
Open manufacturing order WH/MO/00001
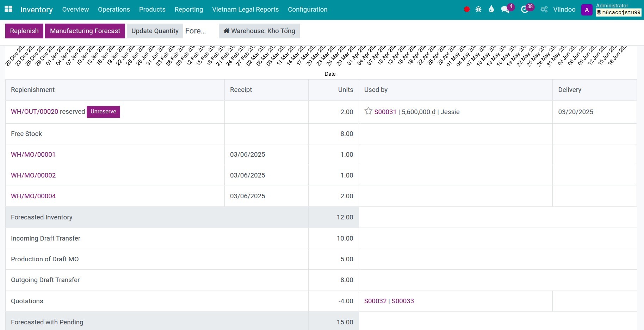tap(33, 155)
